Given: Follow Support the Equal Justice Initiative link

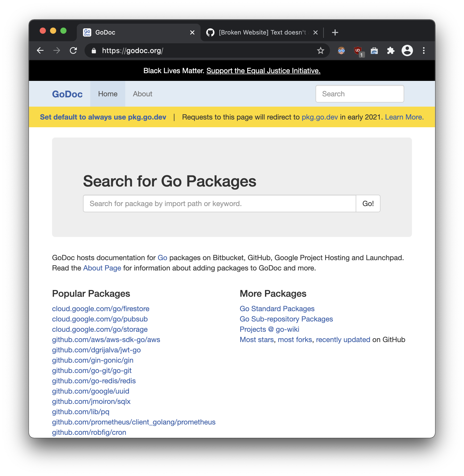Looking at the screenshot, I should click(263, 71).
